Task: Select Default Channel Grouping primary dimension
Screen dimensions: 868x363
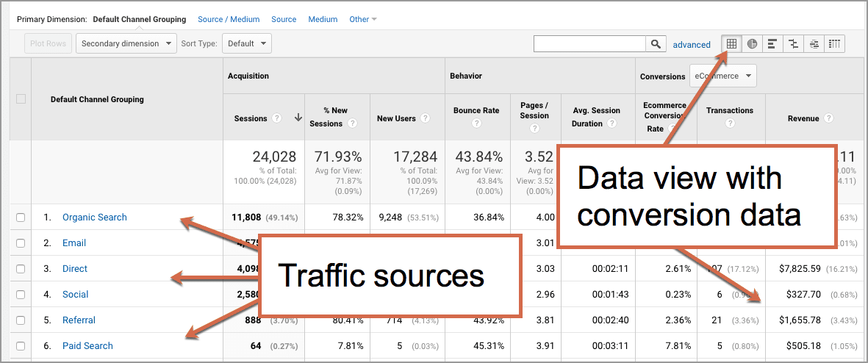Action: click(140, 19)
